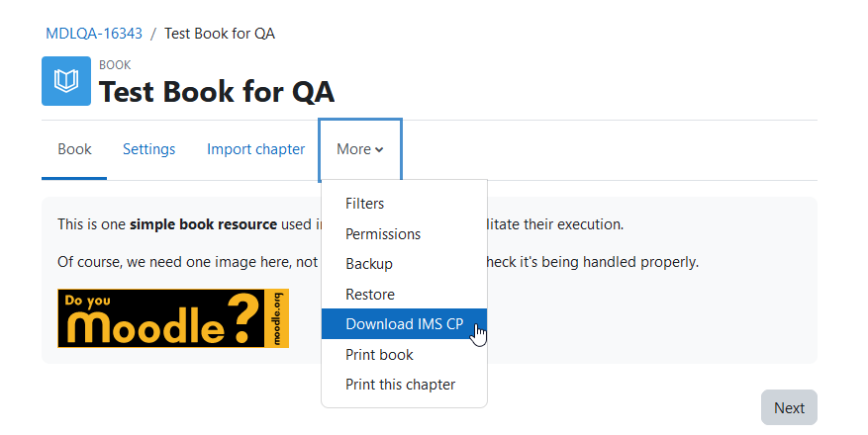
Task: Go to the Next chapter button
Action: click(789, 408)
